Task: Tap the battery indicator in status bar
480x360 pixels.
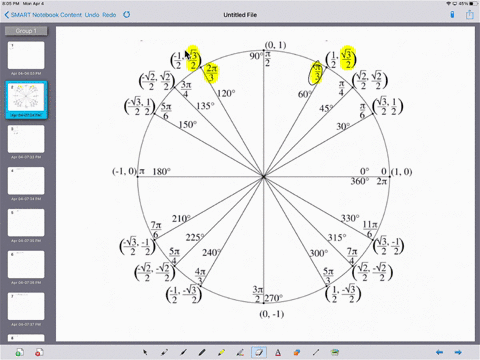Action: coord(473,3)
